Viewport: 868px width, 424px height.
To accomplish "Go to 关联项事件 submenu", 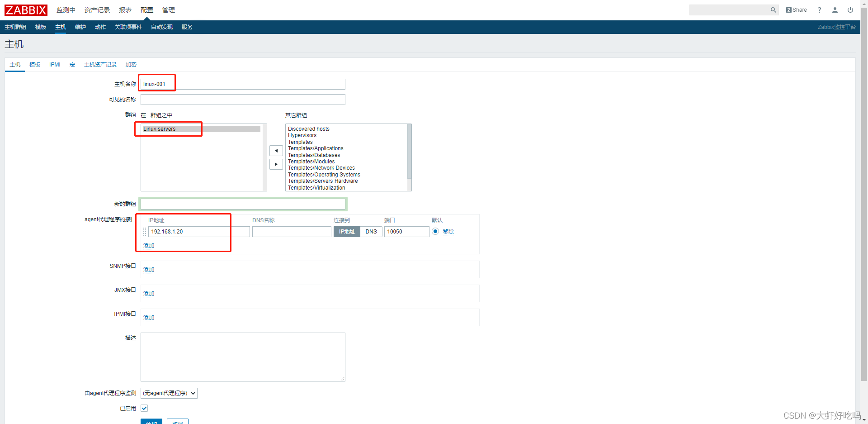I will click(x=128, y=27).
